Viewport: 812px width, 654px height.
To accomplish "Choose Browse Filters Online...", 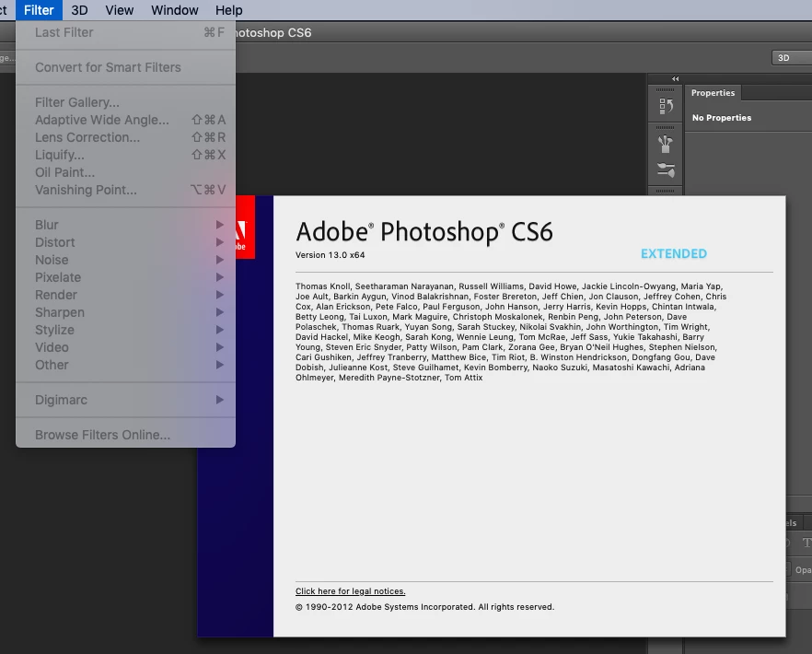I will tap(126, 436).
